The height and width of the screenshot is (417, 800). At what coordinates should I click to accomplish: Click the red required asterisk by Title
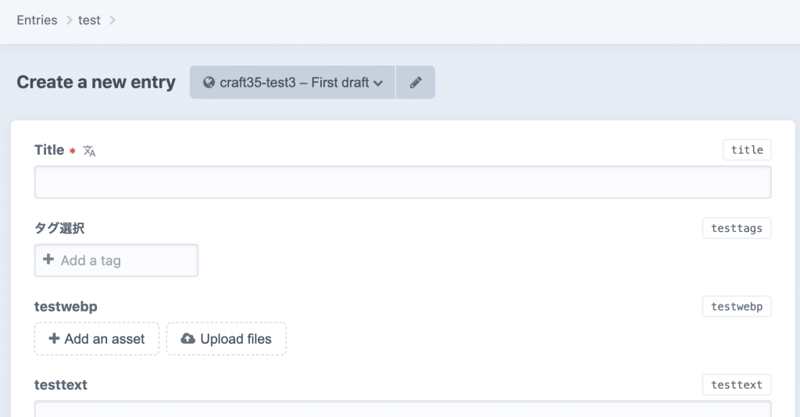(72, 151)
